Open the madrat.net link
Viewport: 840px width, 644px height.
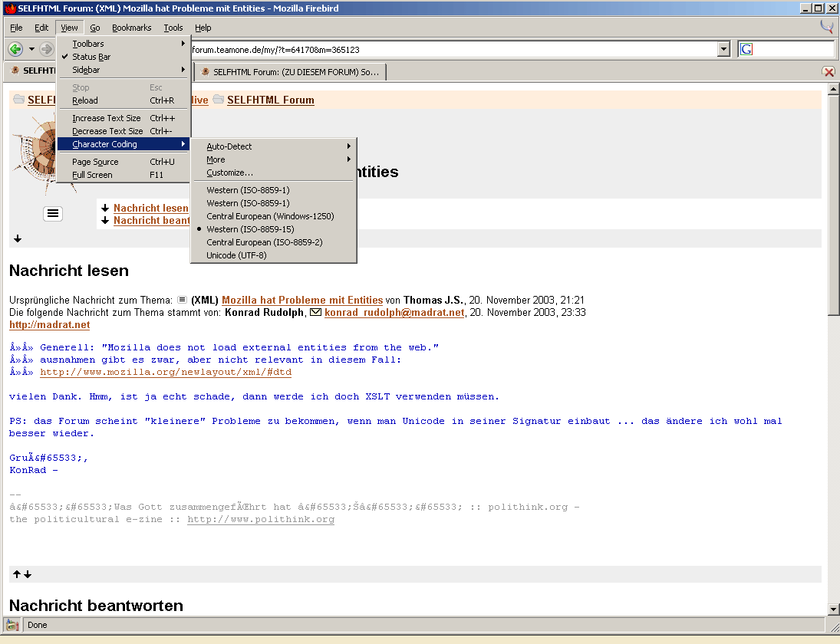(x=49, y=325)
